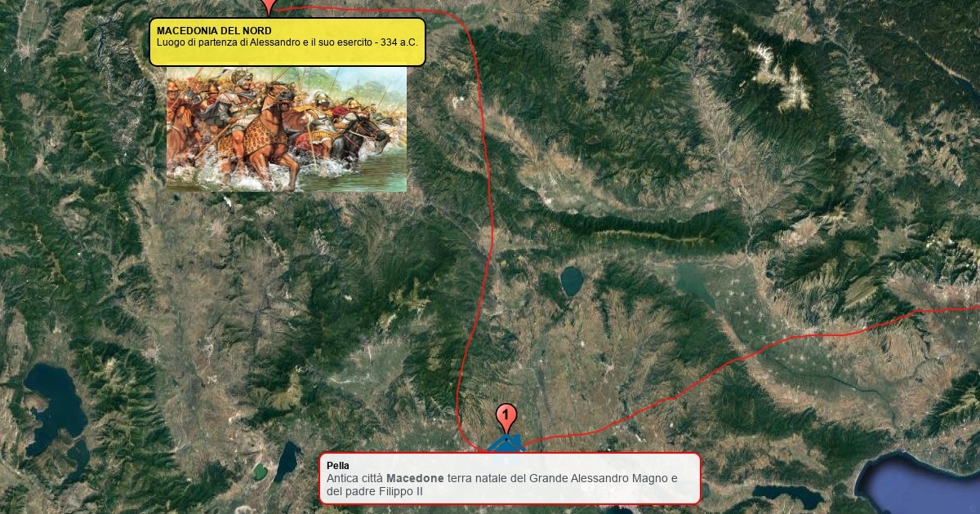
Task: Click the narrow dark lake beside green lake
Action: coord(287,462)
